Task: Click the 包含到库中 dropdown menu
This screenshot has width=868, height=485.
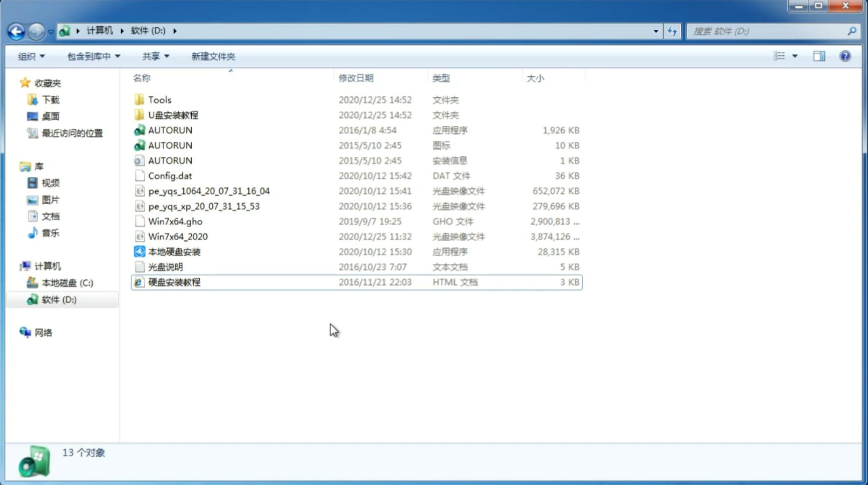Action: pyautogui.click(x=92, y=56)
